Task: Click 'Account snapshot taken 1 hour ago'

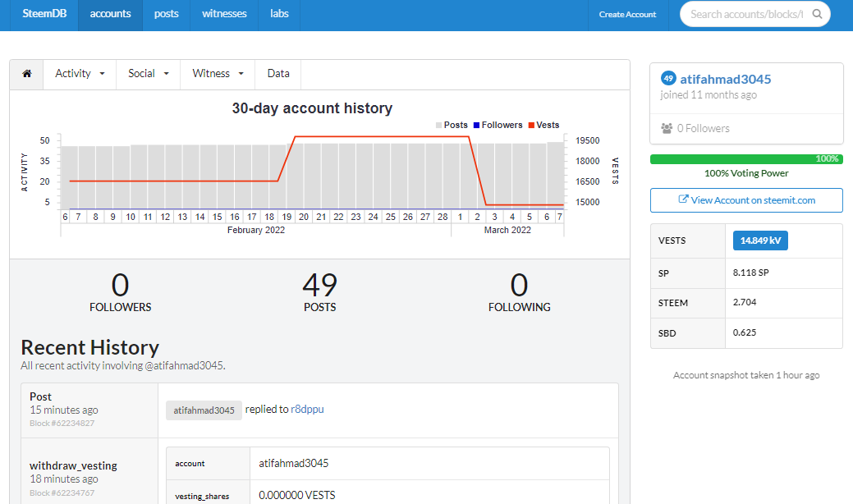Action: [x=746, y=375]
